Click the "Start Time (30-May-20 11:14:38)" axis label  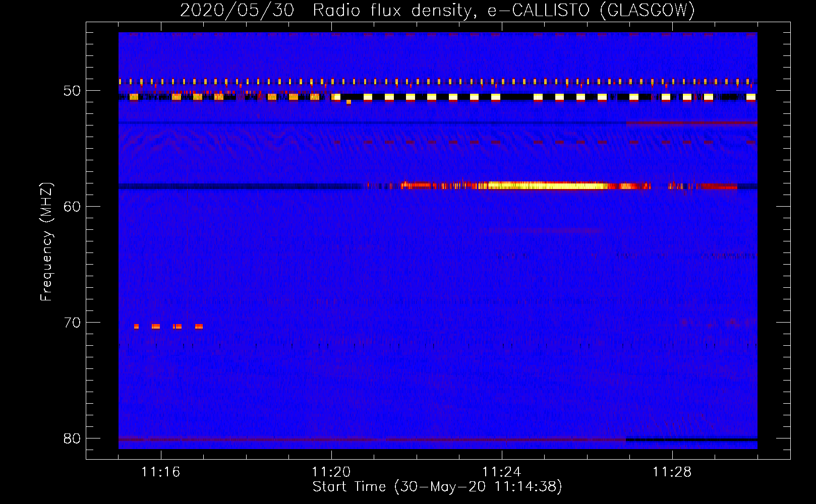tap(437, 487)
